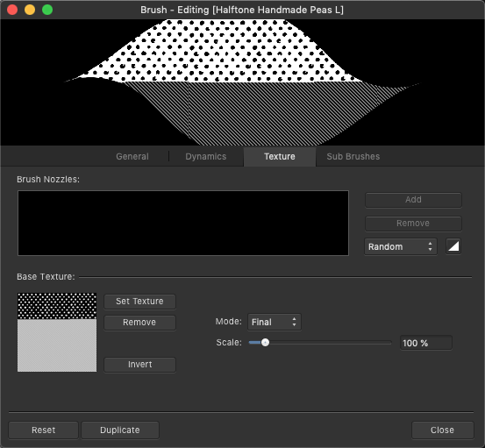Click the green zoom window button
This screenshot has height=448, width=485.
47,10
